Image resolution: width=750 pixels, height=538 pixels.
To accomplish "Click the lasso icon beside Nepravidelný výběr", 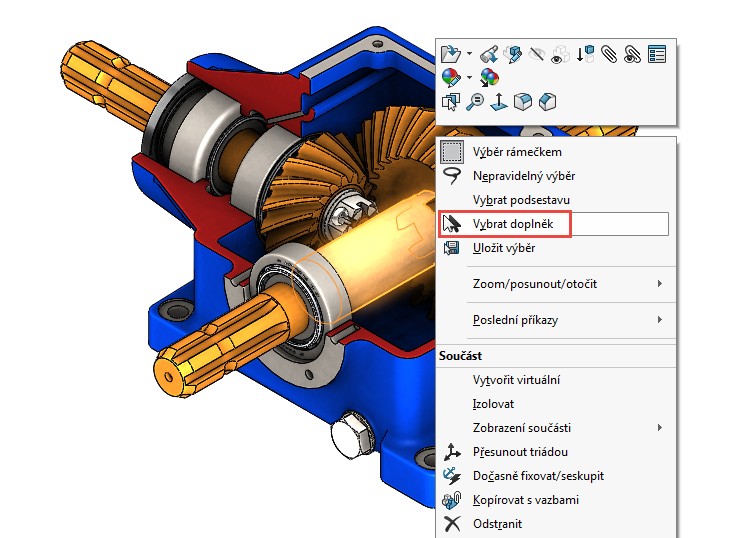I will [452, 176].
